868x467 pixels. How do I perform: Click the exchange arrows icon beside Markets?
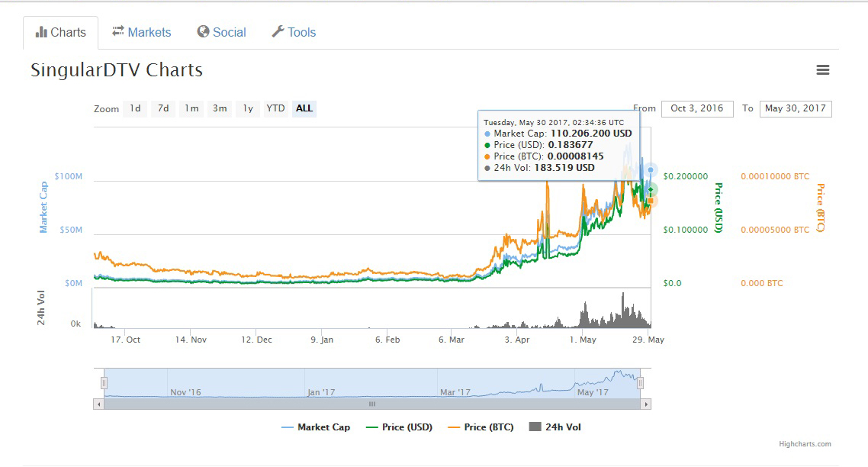click(x=118, y=31)
